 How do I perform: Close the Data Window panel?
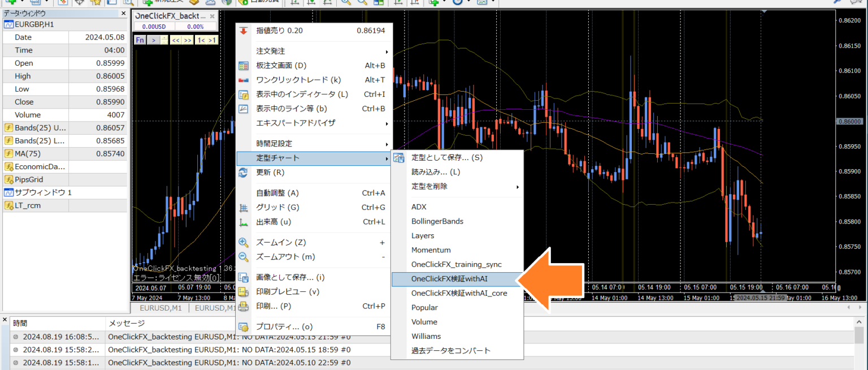coord(124,13)
